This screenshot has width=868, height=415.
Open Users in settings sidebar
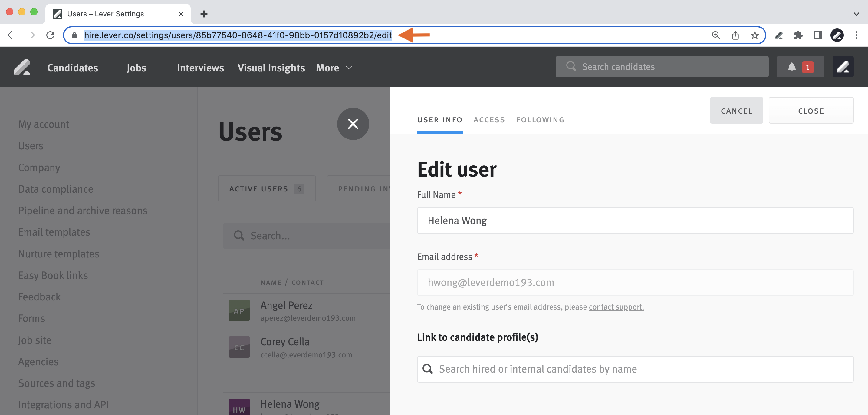(x=31, y=146)
